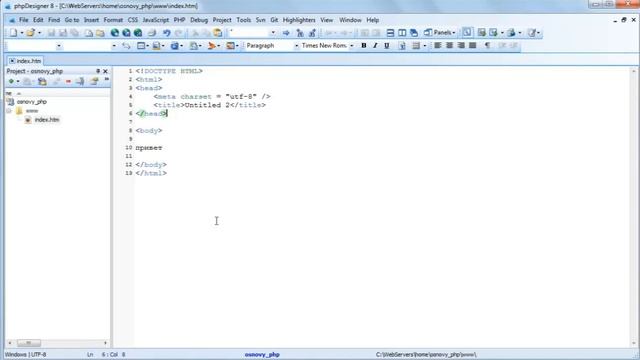Open the Git menu
This screenshot has width=640, height=360.
274,20
